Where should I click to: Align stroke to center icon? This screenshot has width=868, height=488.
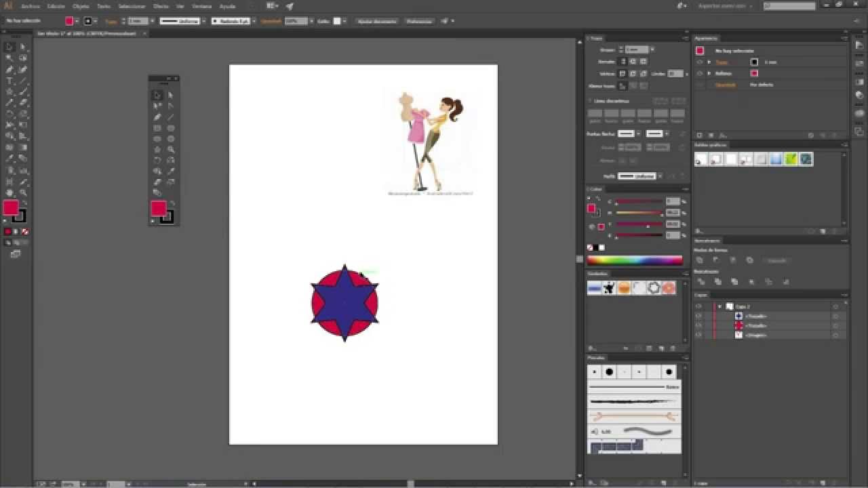[624, 86]
